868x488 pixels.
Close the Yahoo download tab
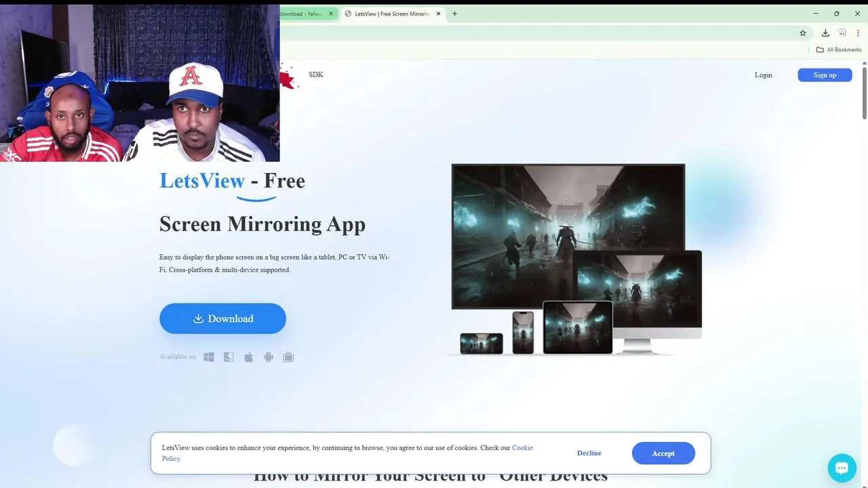pos(331,14)
